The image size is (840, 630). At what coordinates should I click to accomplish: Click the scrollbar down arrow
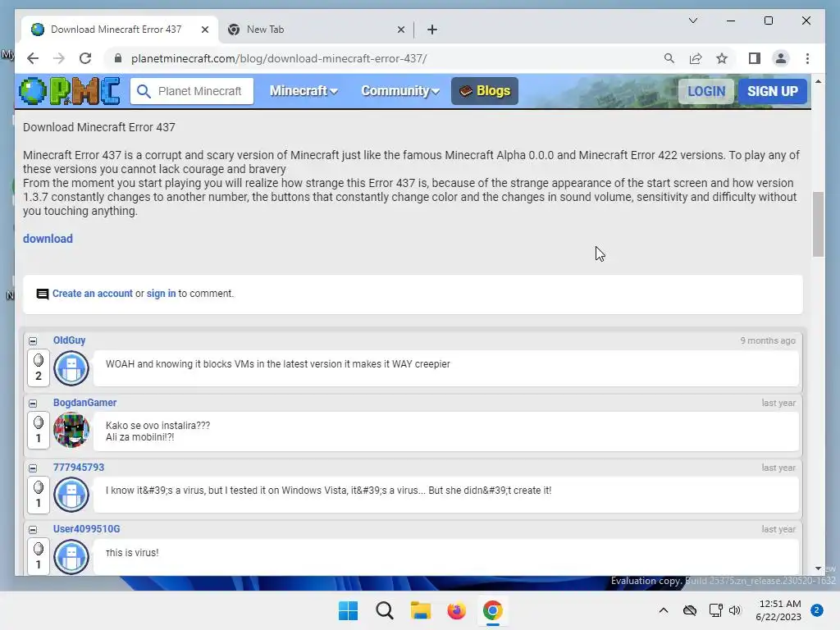(818, 568)
